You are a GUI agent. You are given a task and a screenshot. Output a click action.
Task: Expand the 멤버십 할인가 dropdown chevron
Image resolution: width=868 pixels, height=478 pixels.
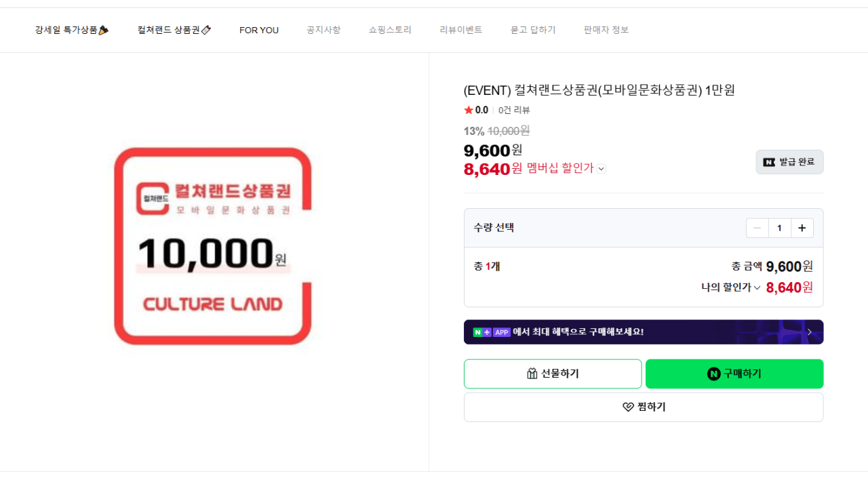click(600, 169)
